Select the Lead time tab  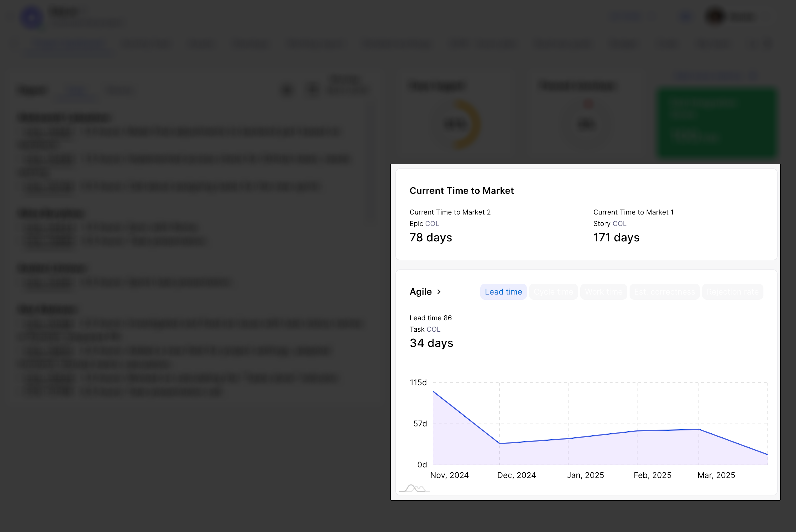tap(503, 292)
